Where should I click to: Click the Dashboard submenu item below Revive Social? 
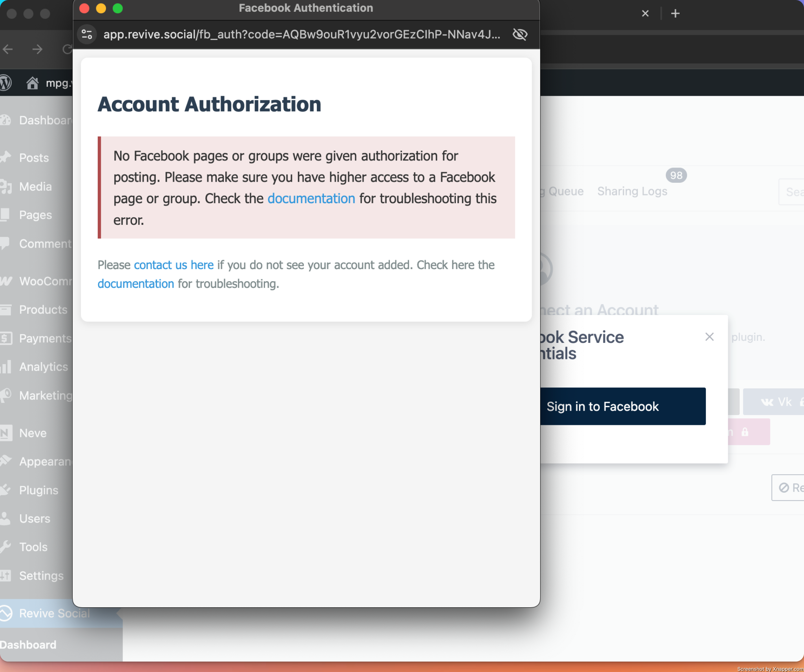[28, 645]
